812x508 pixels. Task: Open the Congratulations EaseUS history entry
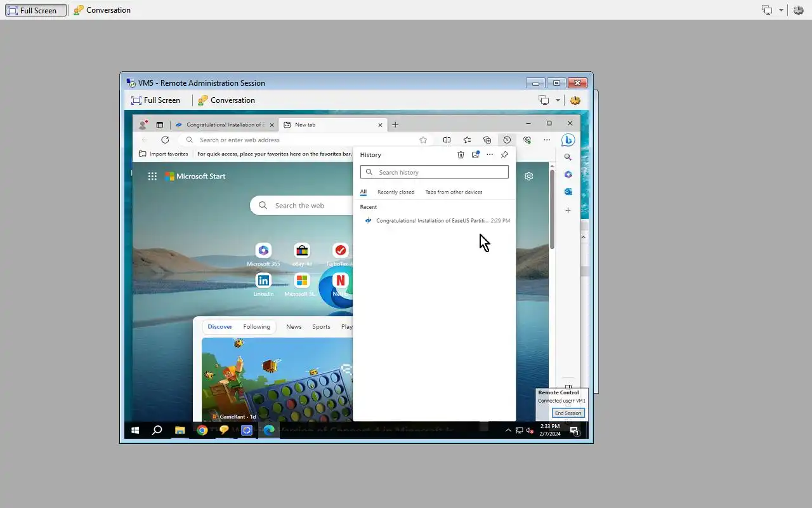click(x=435, y=220)
